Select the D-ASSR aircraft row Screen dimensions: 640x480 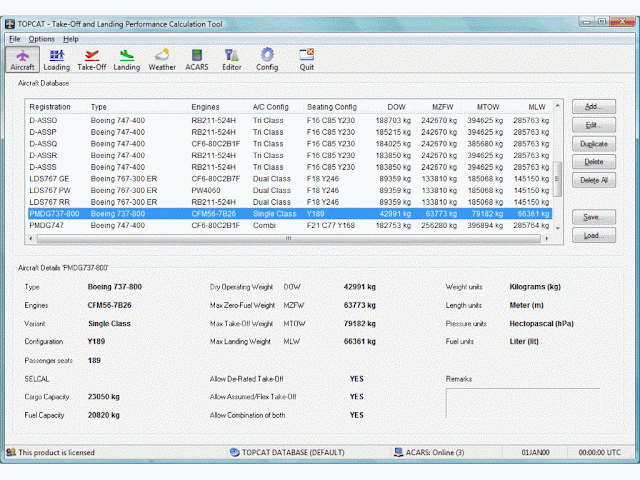click(x=290, y=156)
